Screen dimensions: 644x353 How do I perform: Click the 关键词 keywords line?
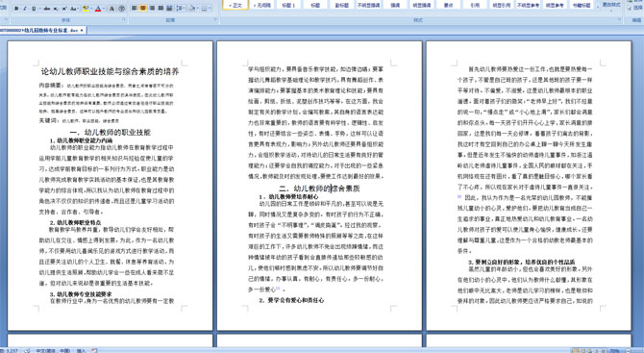click(x=79, y=121)
